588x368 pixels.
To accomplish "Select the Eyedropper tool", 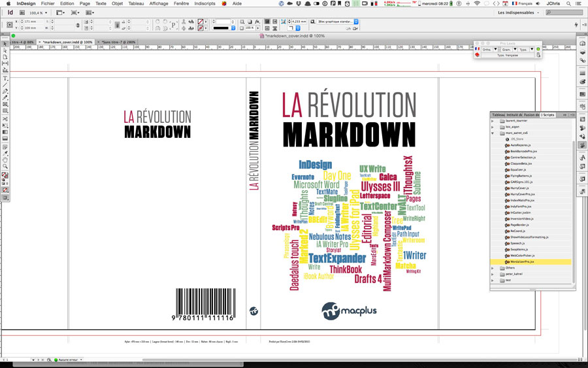I will [x=5, y=154].
